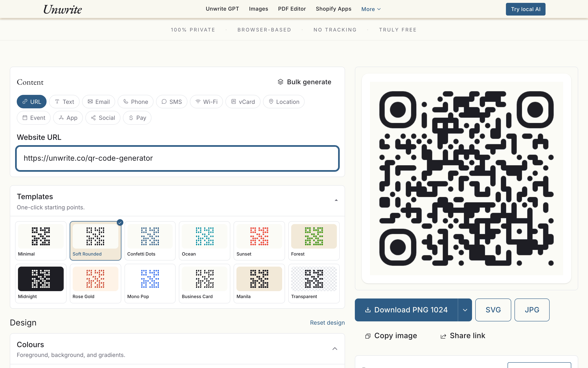588x368 pixels.
Task: Open Shopify Apps in the navigation
Action: pyautogui.click(x=333, y=9)
